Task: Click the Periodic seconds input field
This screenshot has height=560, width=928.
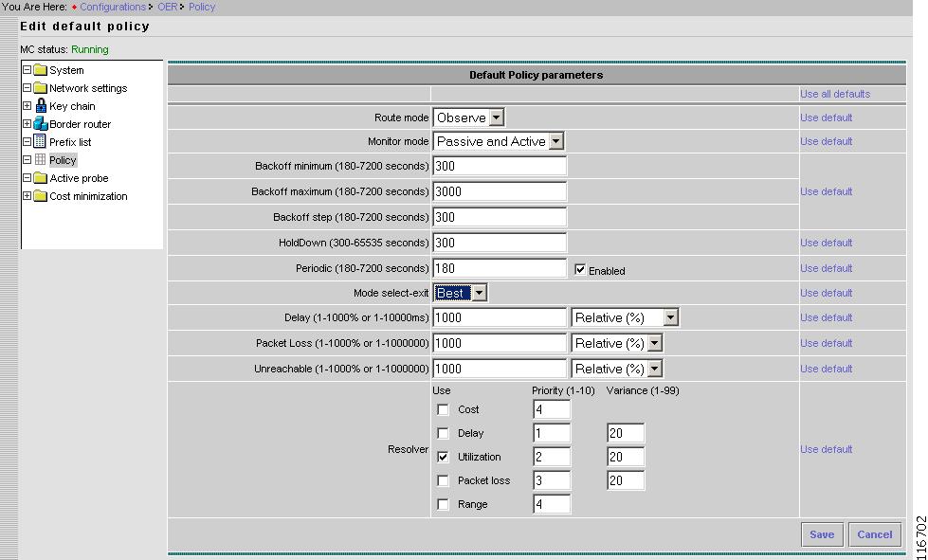Action: pos(500,268)
